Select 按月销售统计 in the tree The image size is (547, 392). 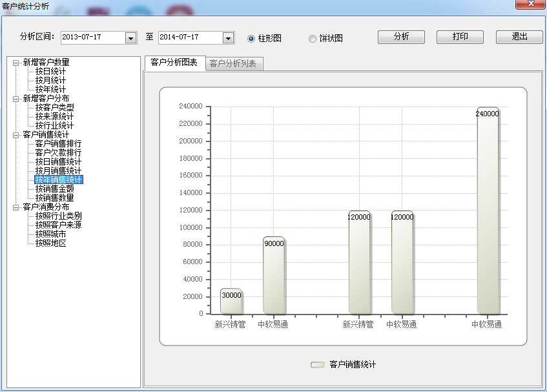pos(58,171)
